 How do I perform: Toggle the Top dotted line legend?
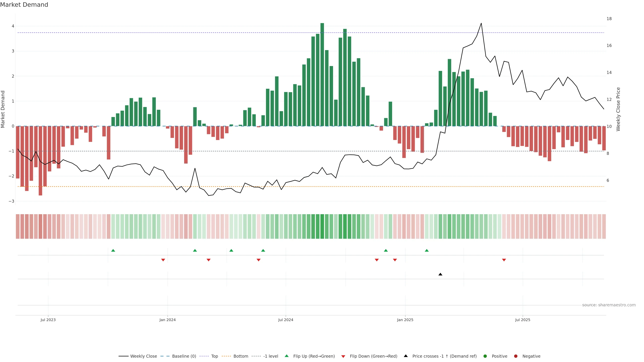[x=214, y=356]
